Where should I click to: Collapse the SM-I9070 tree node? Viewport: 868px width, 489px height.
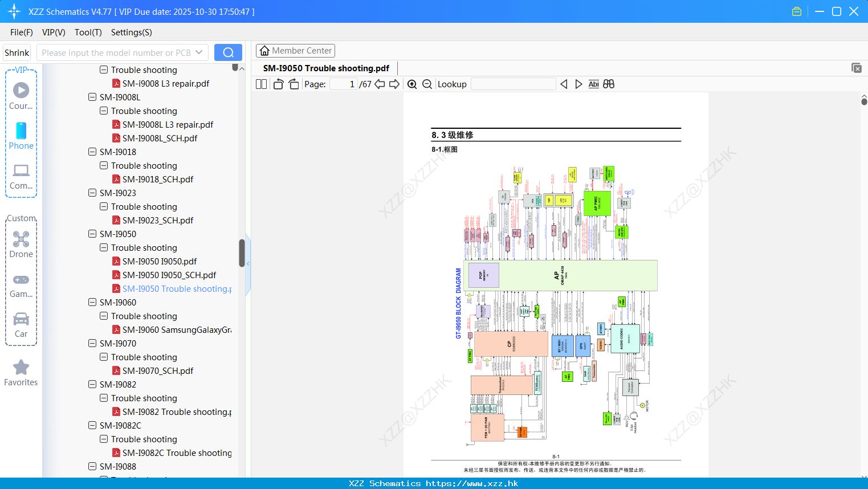click(x=92, y=343)
